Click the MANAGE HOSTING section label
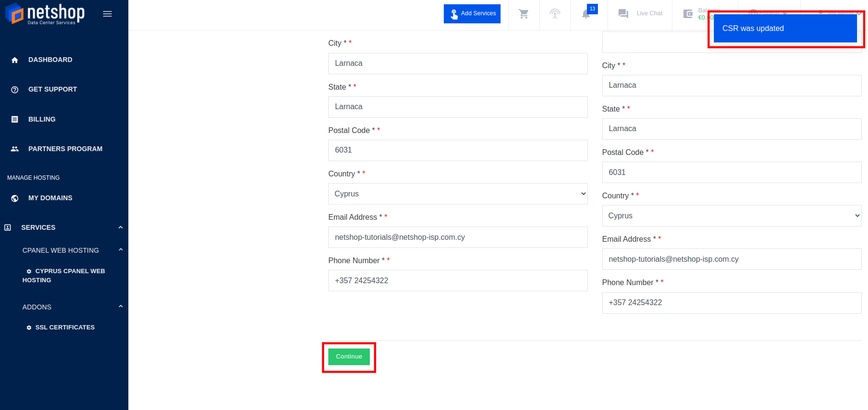868x410 pixels. point(33,178)
